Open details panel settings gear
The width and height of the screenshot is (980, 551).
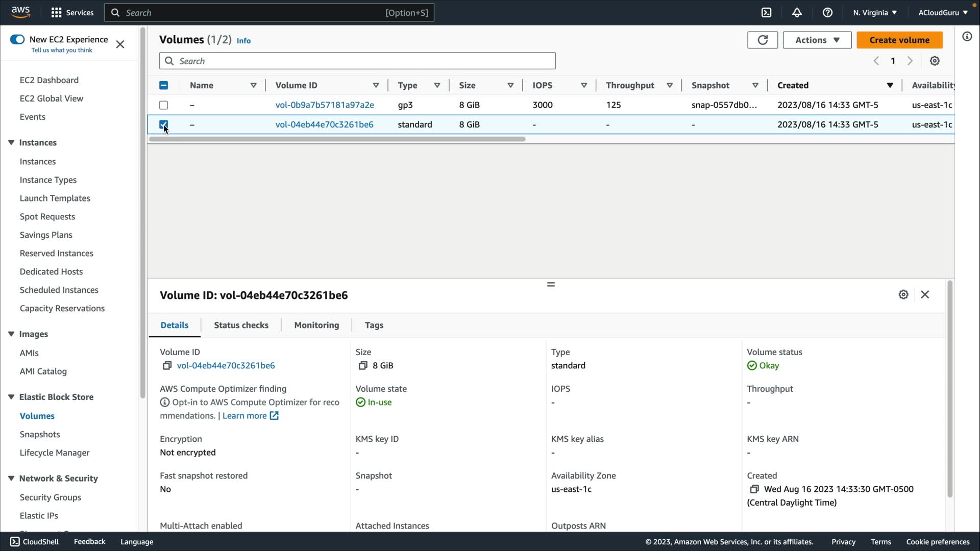pyautogui.click(x=903, y=294)
